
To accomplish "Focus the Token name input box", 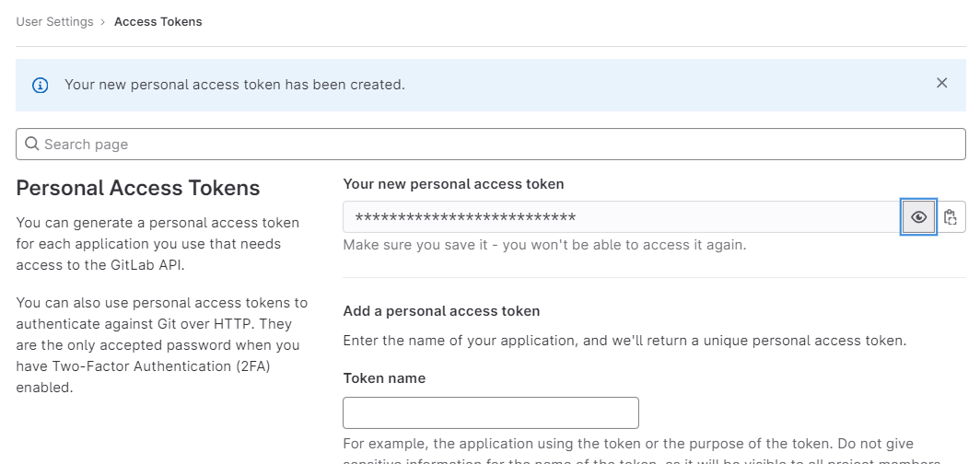I will [490, 412].
